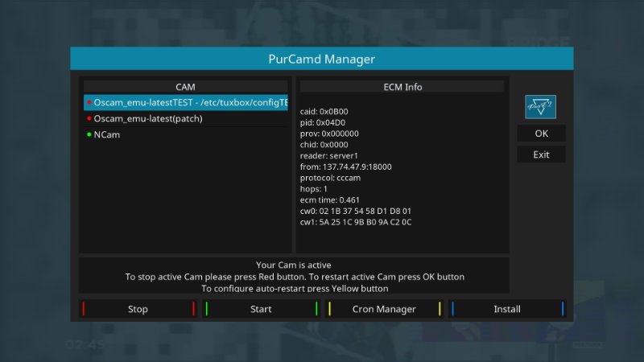This screenshot has width=644, height=362.
Task: Click the hops: 1 line
Action: [314, 189]
